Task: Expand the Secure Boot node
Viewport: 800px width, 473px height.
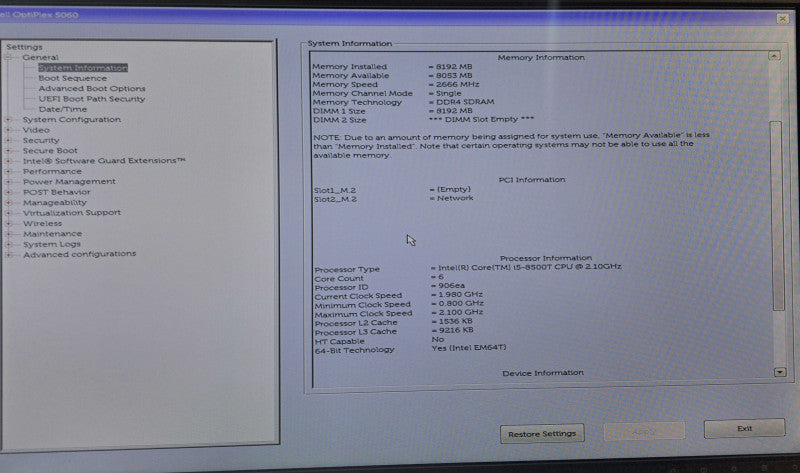Action: click(8, 151)
